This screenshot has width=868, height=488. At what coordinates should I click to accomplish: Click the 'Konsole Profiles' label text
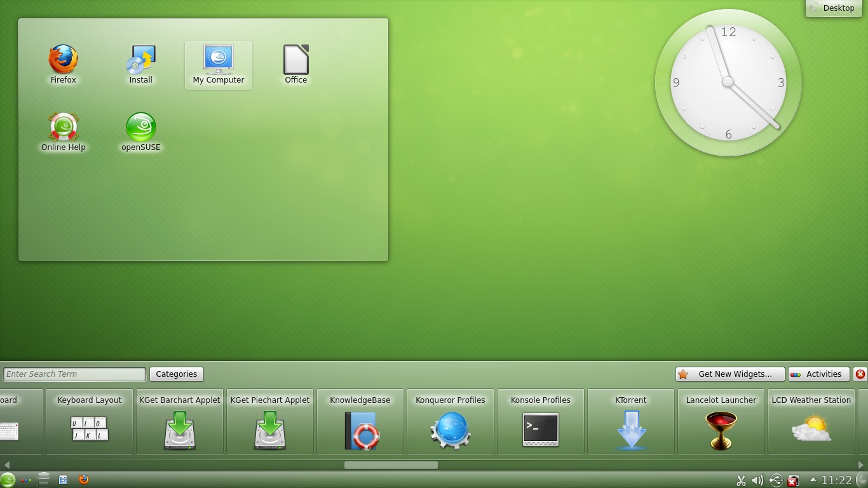click(541, 400)
